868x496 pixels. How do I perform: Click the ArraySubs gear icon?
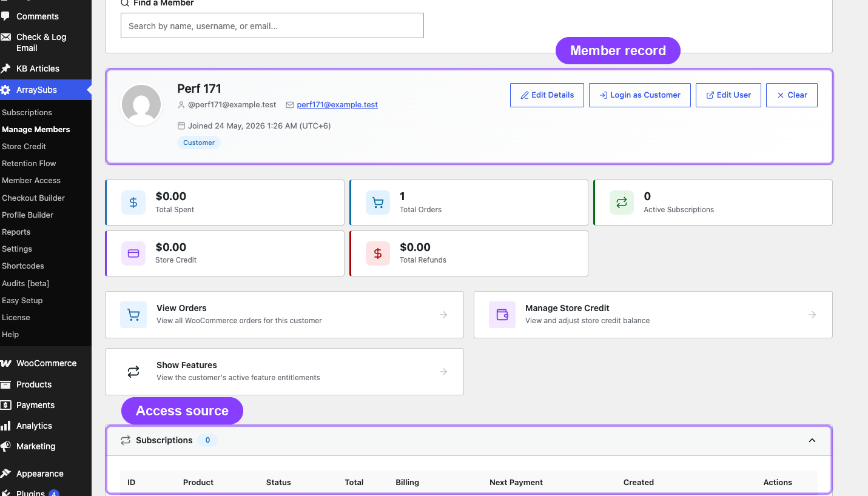point(5,90)
